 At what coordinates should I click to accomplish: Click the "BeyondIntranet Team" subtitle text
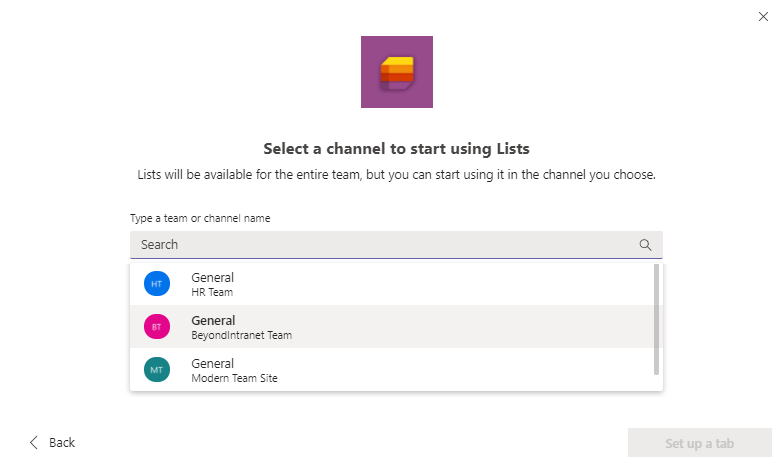pos(241,336)
